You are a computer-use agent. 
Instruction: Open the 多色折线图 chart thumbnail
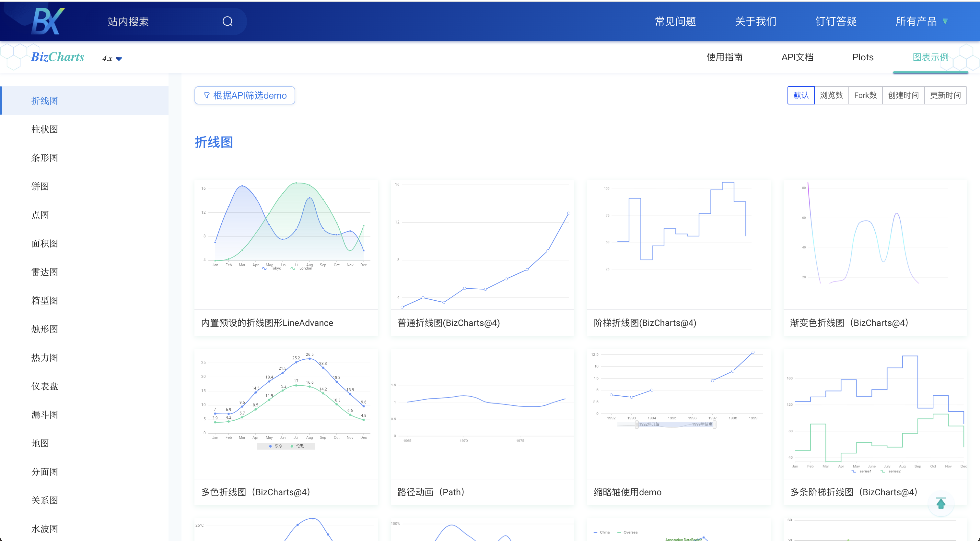point(286,414)
